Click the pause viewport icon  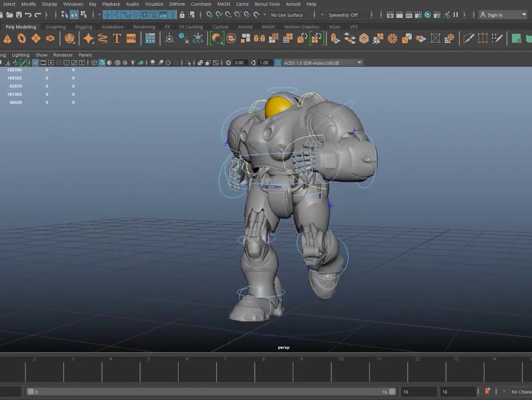(456, 15)
